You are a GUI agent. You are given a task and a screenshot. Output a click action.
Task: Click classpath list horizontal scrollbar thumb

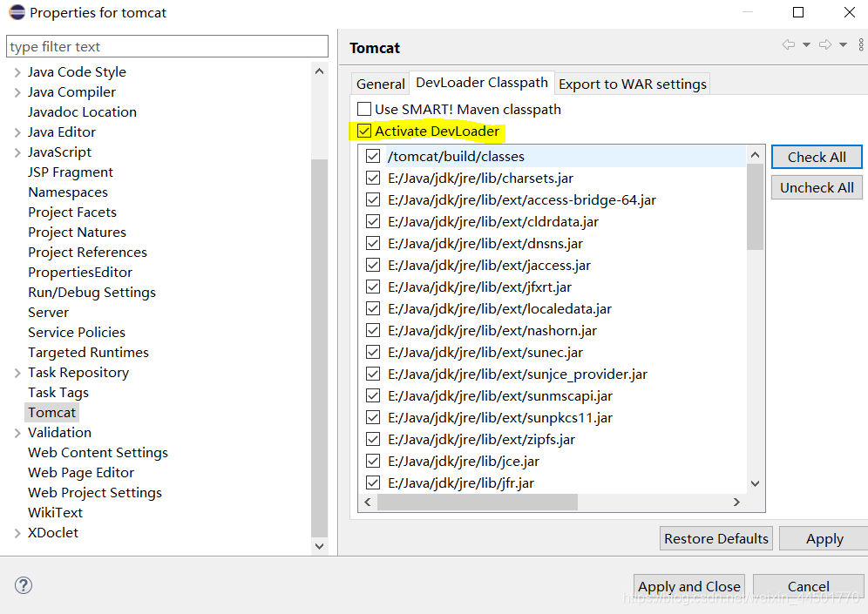pos(478,502)
